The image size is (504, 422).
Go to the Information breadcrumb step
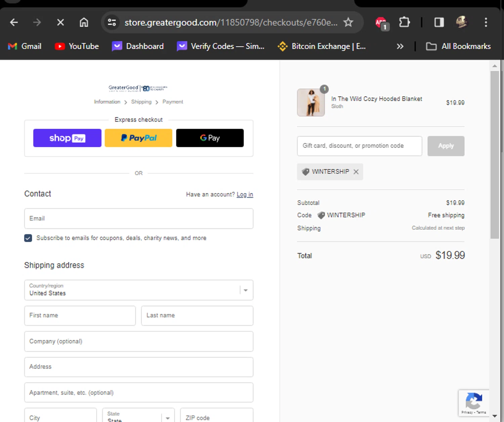(x=107, y=102)
